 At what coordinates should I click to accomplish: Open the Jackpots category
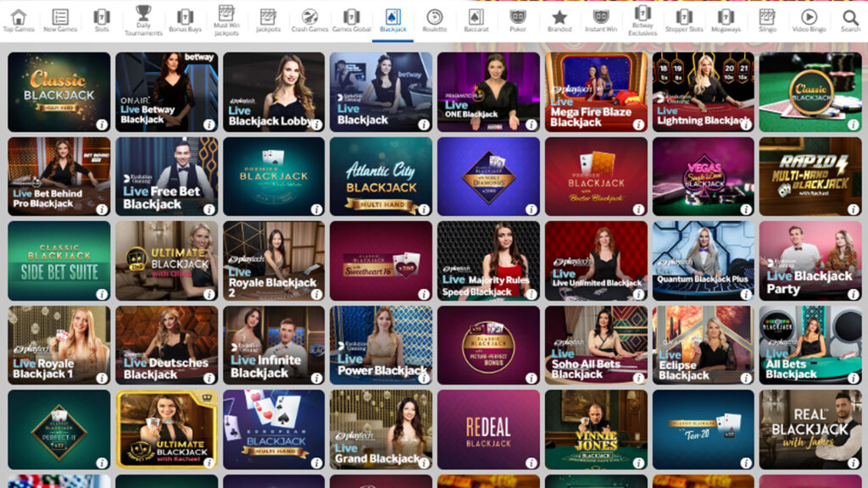point(268,21)
